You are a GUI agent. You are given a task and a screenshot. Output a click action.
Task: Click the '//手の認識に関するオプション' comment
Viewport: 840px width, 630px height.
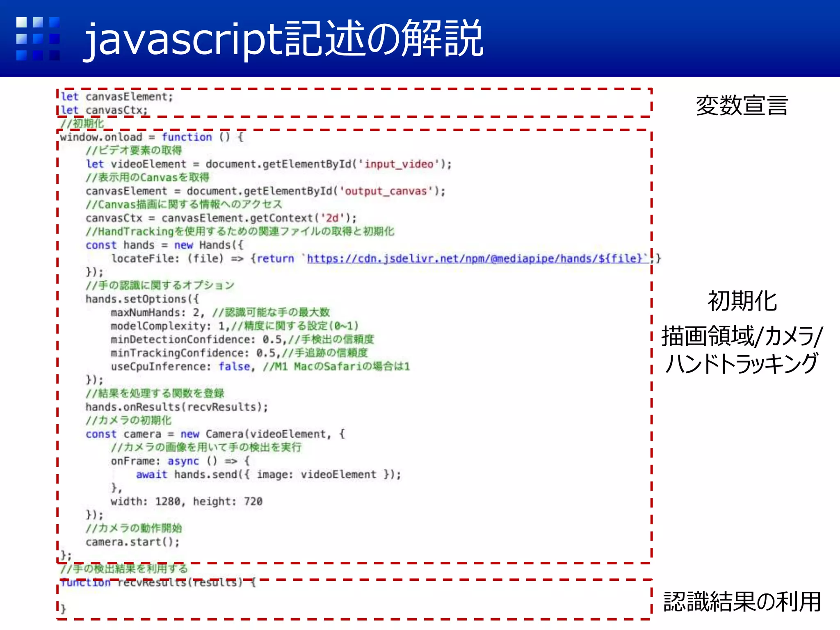pos(160,285)
